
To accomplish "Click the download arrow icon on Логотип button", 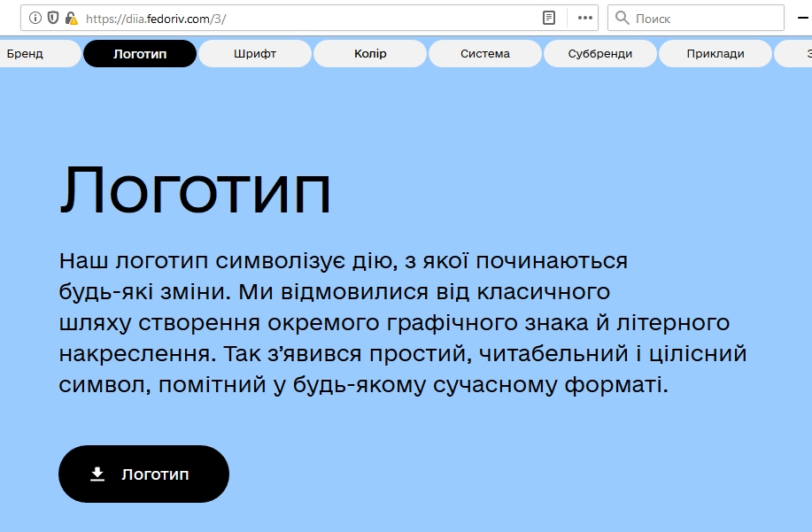I will [x=97, y=474].
